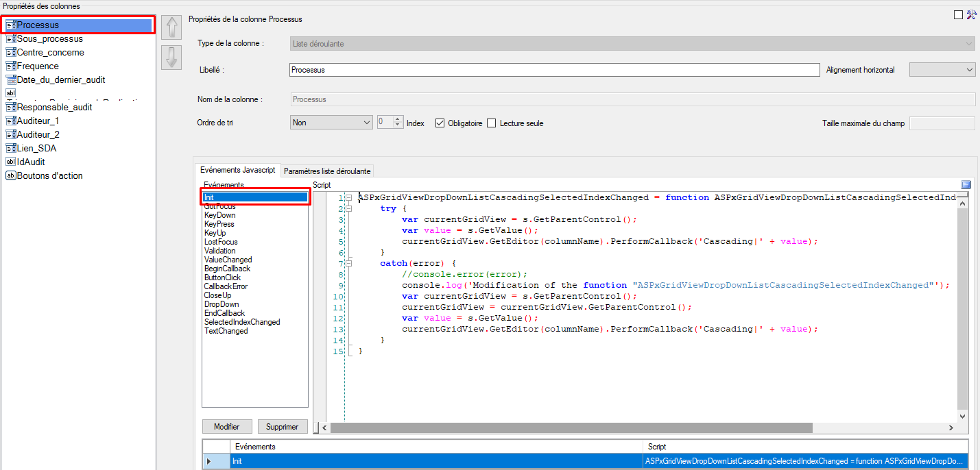Increase the sort Index spinner value
Viewport: 980px width, 470px height.
pyautogui.click(x=397, y=120)
